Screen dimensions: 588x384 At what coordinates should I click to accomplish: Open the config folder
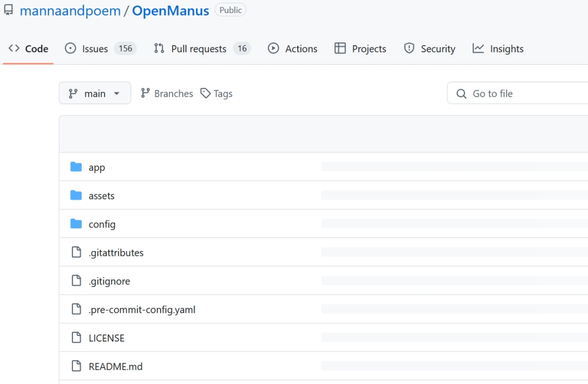(x=102, y=224)
